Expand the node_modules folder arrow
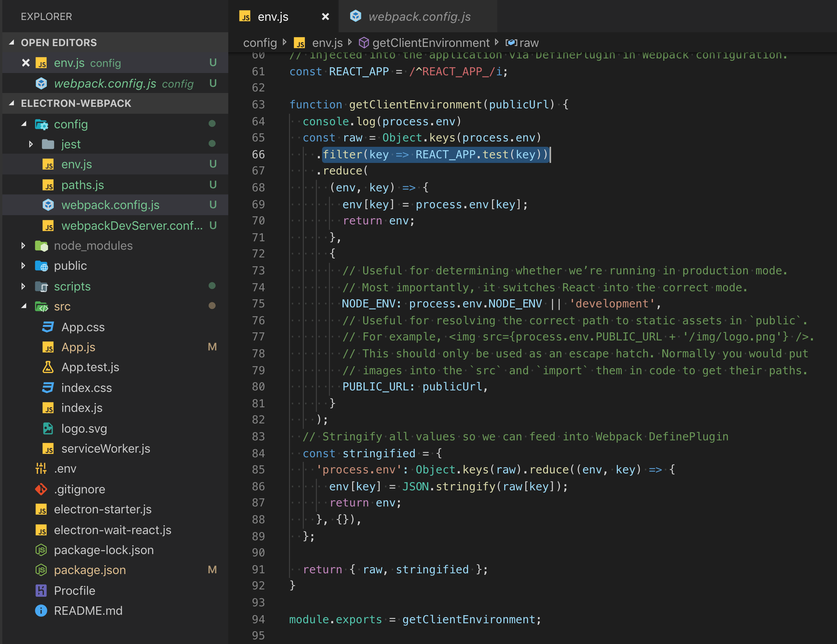This screenshot has width=837, height=644. tap(23, 246)
